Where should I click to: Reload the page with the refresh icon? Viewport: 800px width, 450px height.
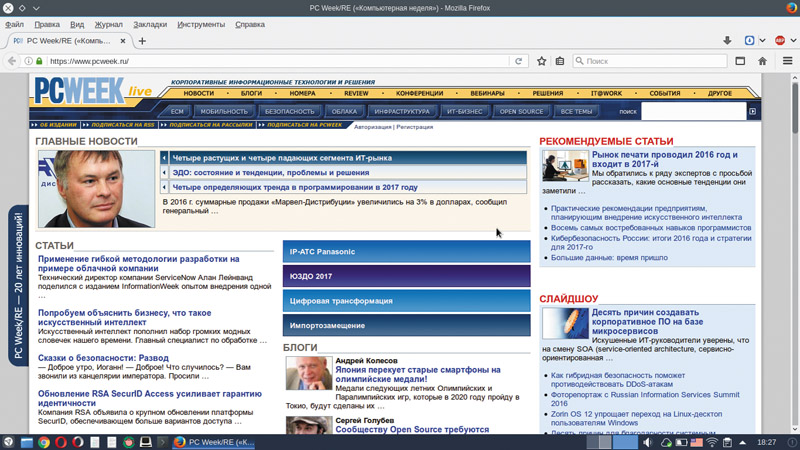coord(519,61)
